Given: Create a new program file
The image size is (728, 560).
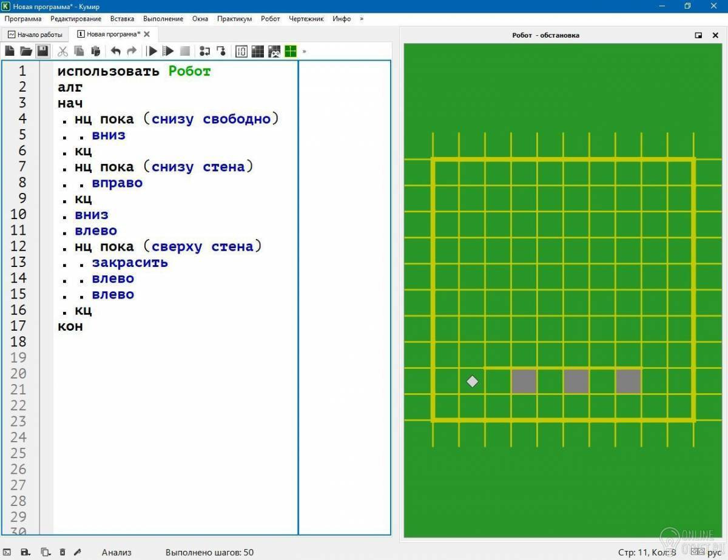Looking at the screenshot, I should (x=10, y=52).
